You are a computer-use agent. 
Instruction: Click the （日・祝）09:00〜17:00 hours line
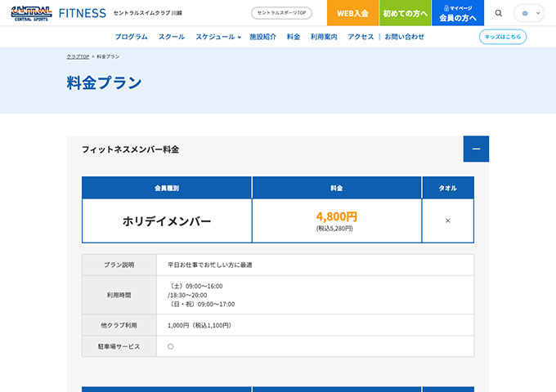coord(201,304)
